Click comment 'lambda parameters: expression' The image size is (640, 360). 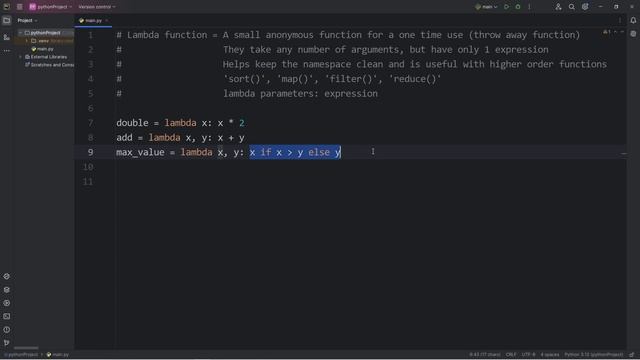click(300, 93)
